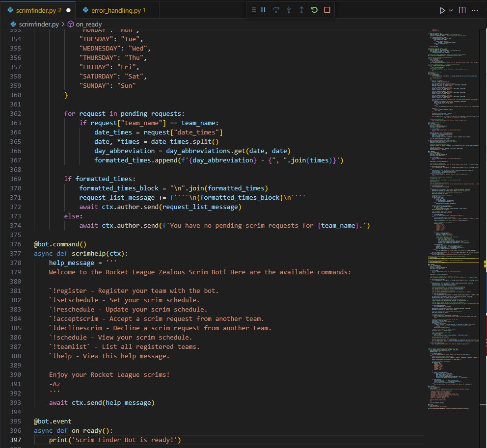
Task: Click the print statement on line 397
Action: tap(115, 440)
